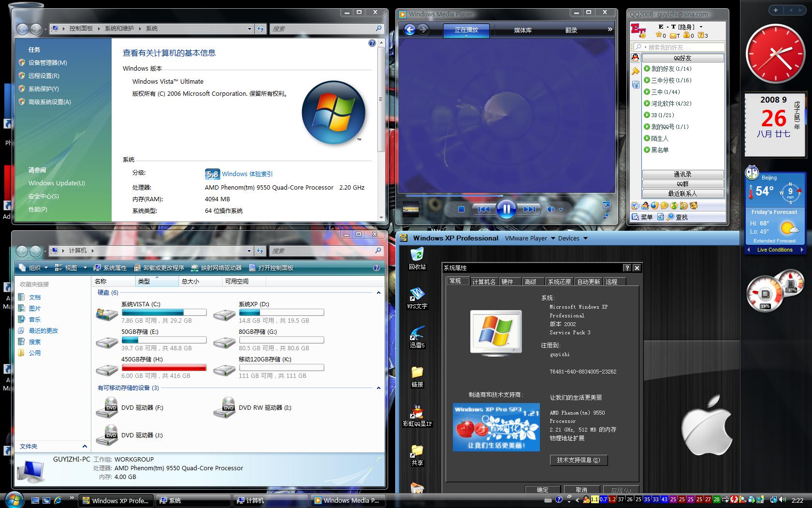The image size is (812, 508).
Task: Click 打开控制面板 toolbar button
Action: coord(271,268)
